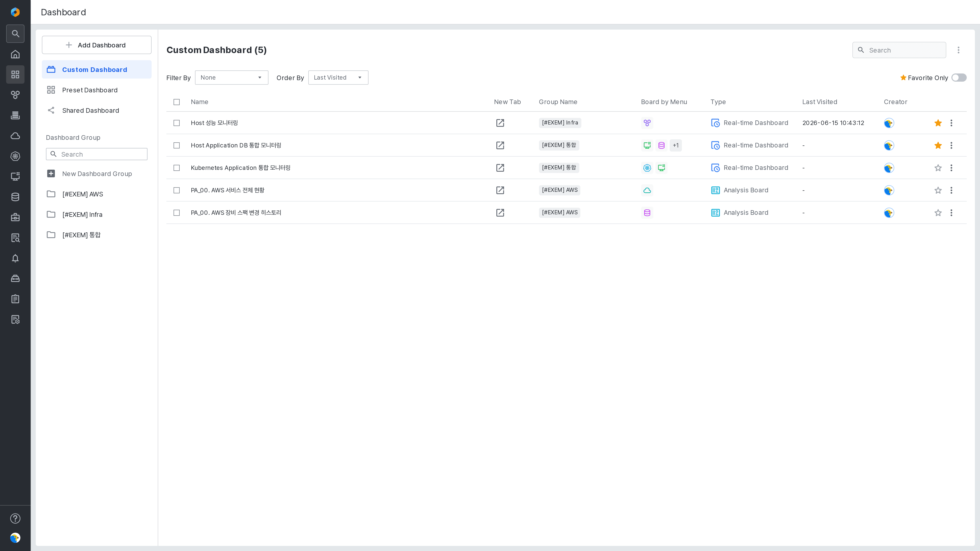Open Kubernetes Application 통합 모니터링 in new tab

(500, 168)
